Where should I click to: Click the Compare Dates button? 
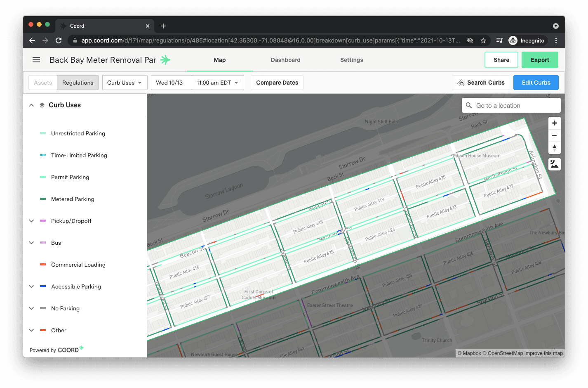277,83
